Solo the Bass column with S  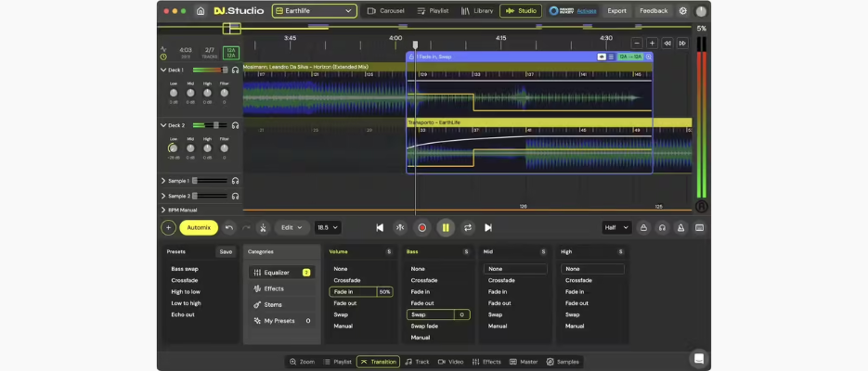(x=466, y=251)
